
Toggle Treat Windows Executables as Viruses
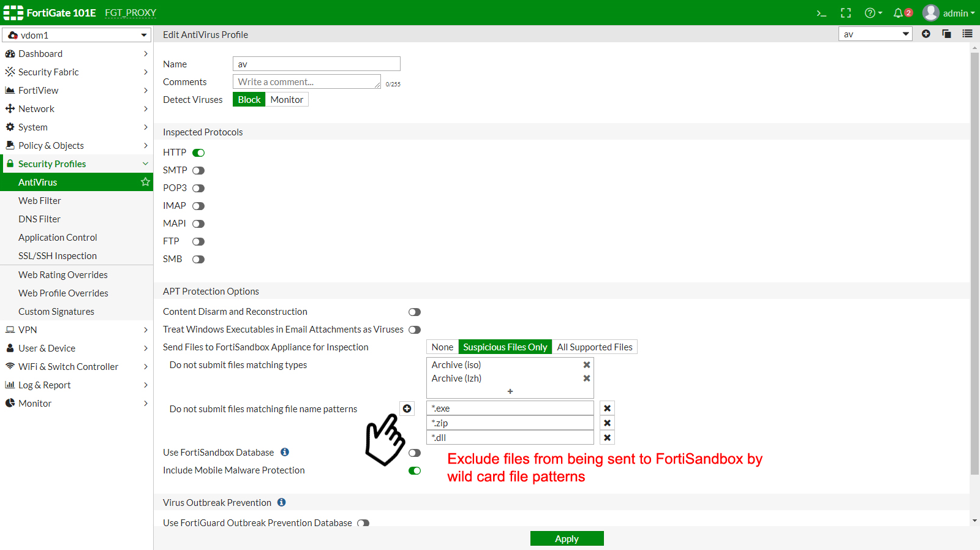(415, 330)
